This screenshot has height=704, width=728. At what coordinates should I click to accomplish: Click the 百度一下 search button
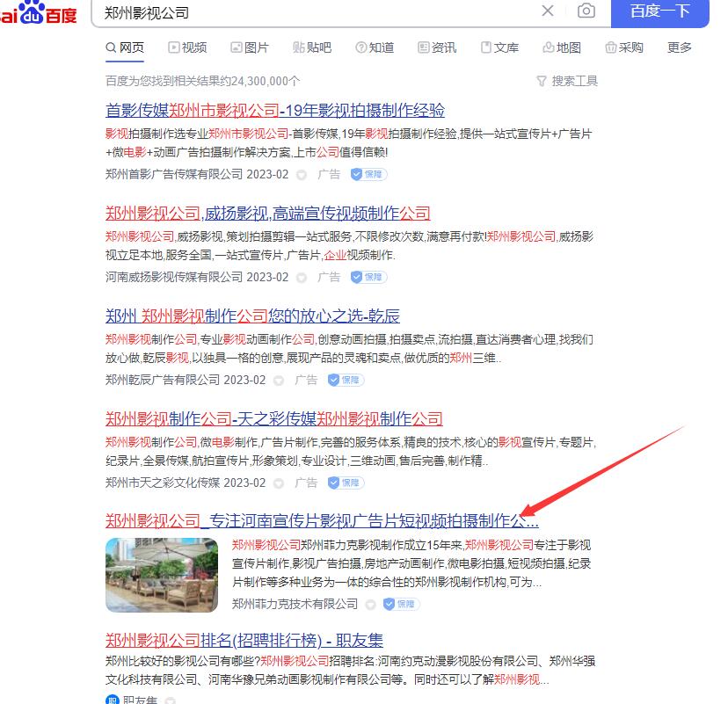click(659, 11)
